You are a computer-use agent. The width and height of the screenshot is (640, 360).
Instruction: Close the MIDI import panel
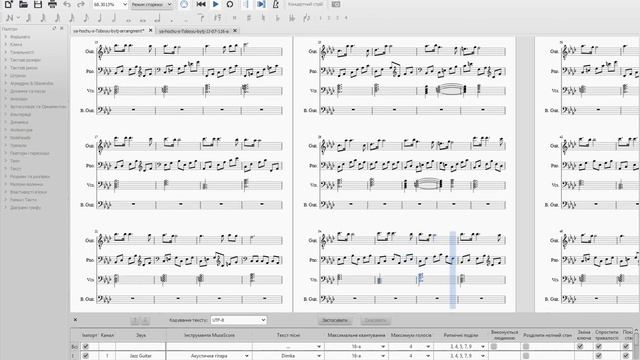coord(75,320)
